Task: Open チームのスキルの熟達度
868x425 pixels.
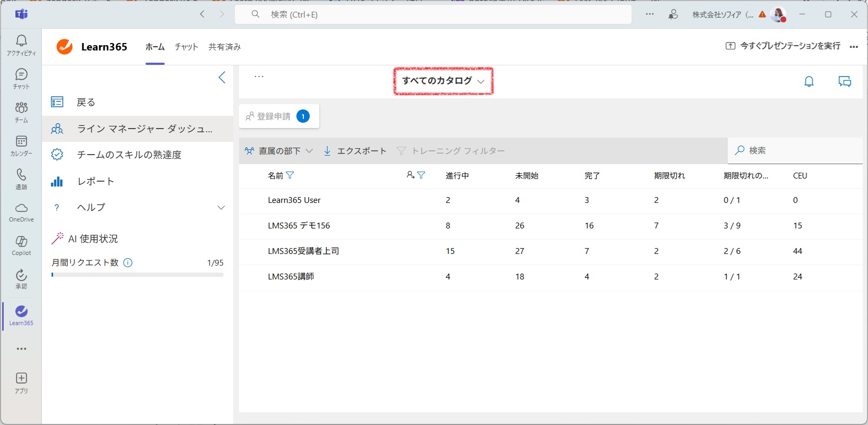Action: pyautogui.click(x=138, y=155)
